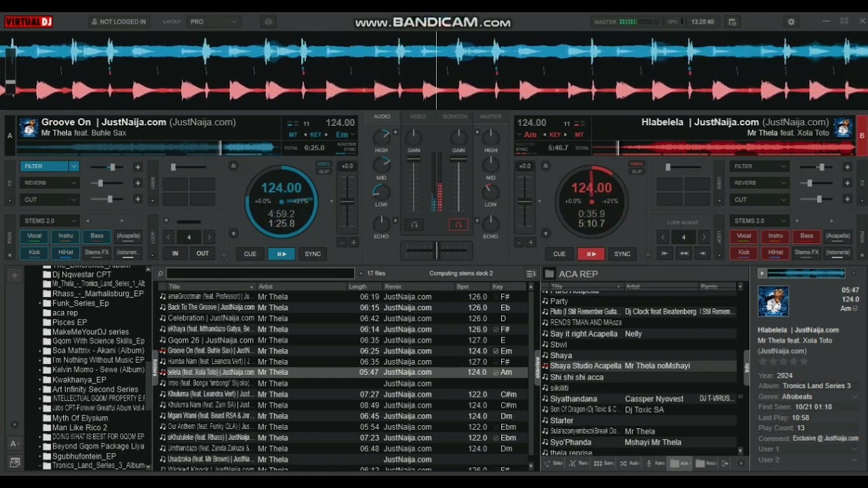This screenshot has width=868, height=488.
Task: Click deck B loop move center button
Action: tap(684, 253)
